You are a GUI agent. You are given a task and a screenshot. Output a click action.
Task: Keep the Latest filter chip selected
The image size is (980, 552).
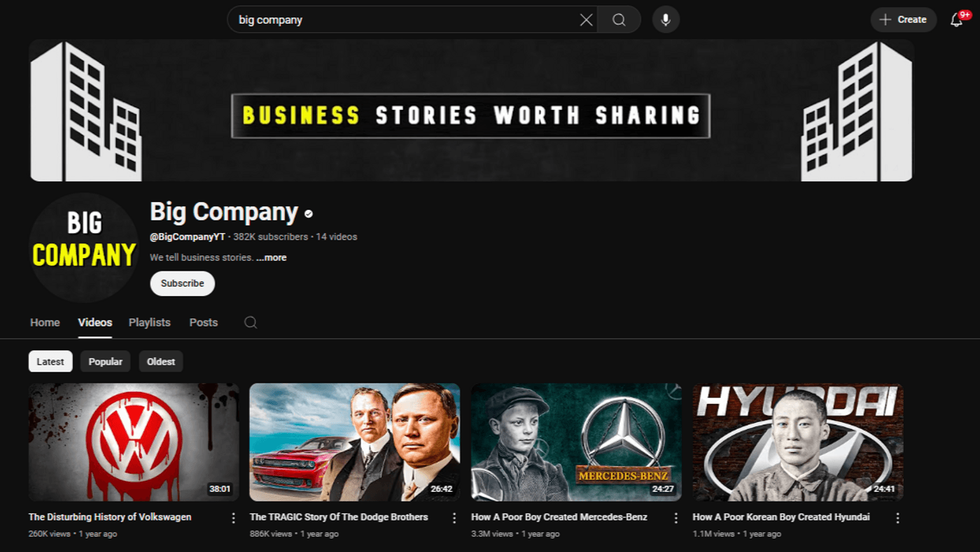point(50,361)
